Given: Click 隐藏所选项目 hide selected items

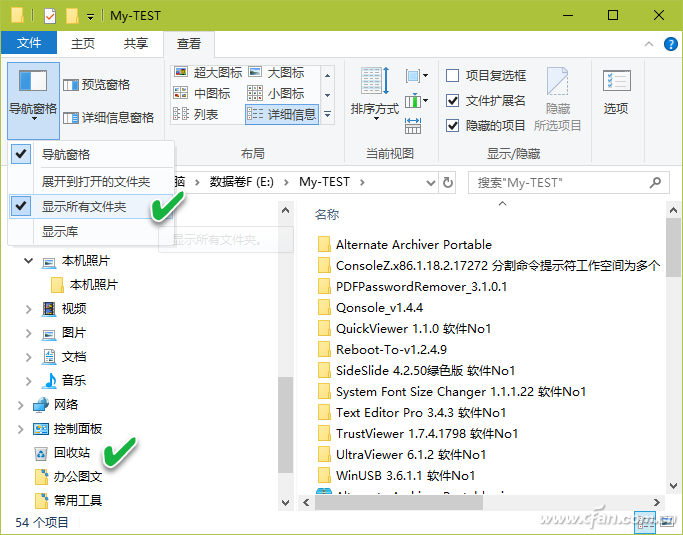Looking at the screenshot, I should (558, 99).
